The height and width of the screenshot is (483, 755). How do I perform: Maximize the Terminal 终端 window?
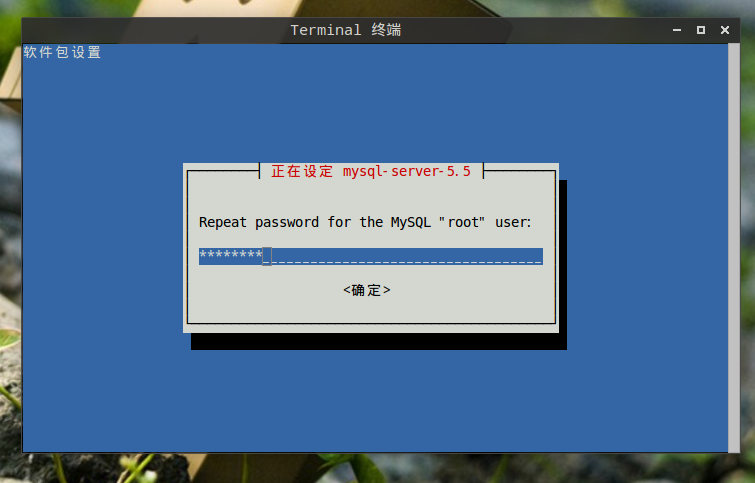tap(701, 30)
